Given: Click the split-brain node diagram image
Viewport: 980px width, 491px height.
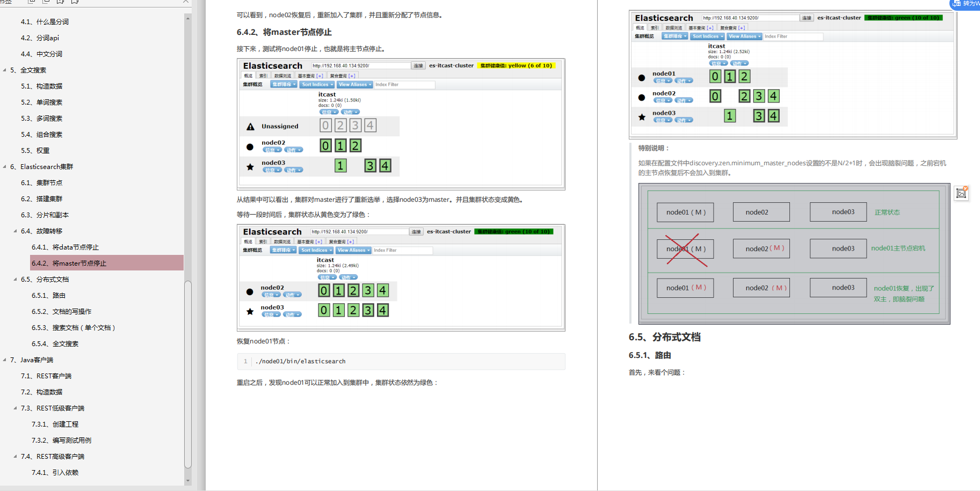Looking at the screenshot, I should coord(794,253).
